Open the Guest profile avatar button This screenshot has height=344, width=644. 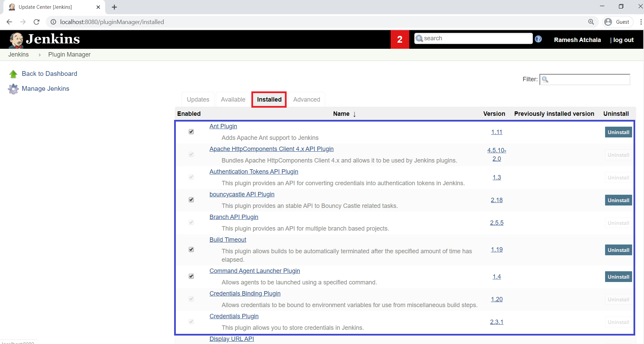(618, 22)
